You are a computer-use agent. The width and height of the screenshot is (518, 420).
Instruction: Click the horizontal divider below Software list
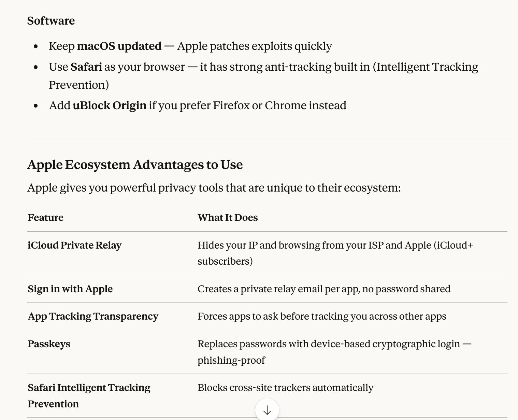click(x=267, y=139)
